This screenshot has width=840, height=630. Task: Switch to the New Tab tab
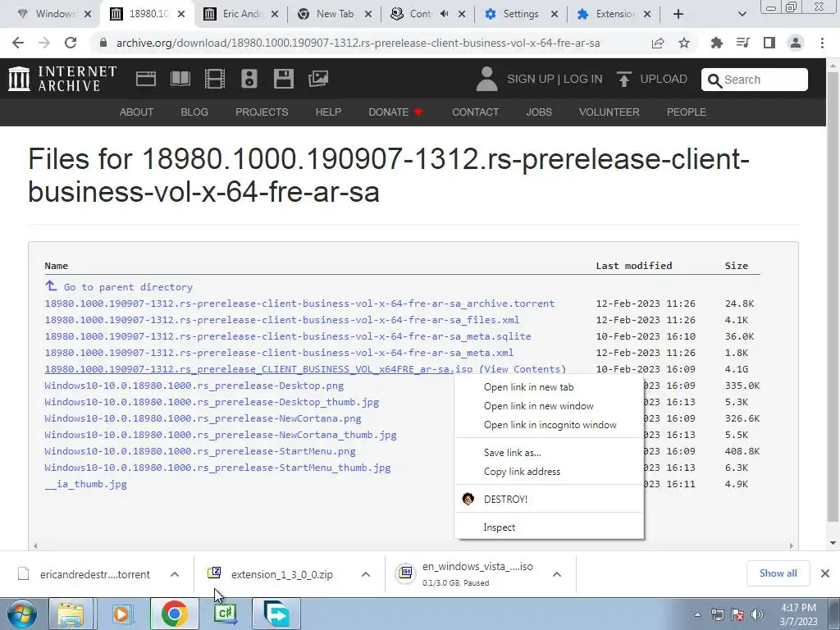334,14
